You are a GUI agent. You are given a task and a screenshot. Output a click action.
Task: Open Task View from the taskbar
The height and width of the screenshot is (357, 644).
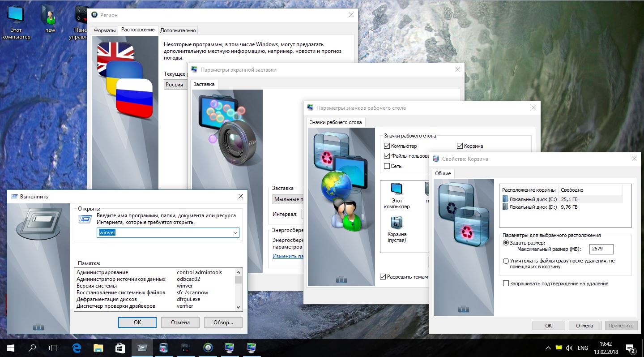tap(54, 348)
